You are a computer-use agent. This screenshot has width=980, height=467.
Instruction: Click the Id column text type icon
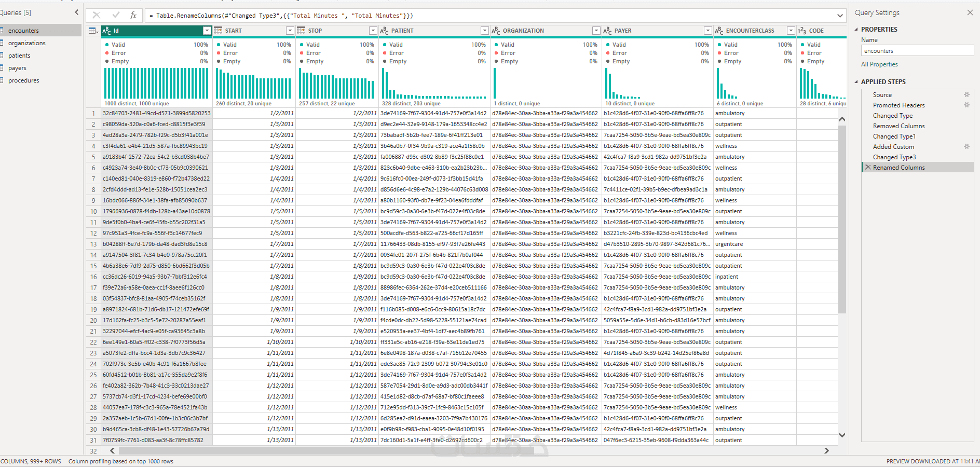(106, 31)
